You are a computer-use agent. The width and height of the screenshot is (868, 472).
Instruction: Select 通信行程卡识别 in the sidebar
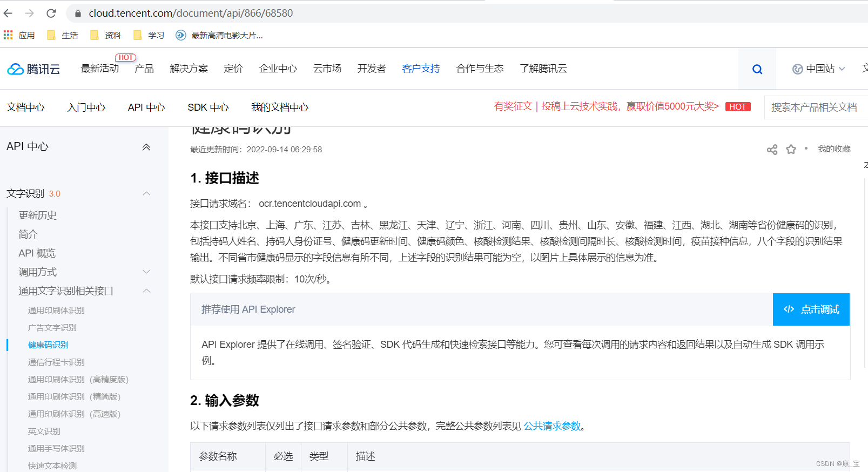click(57, 362)
